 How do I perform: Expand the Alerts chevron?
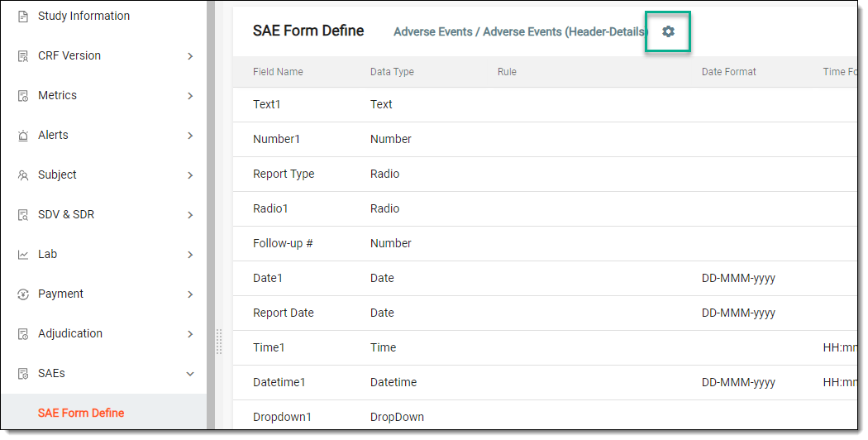point(190,136)
